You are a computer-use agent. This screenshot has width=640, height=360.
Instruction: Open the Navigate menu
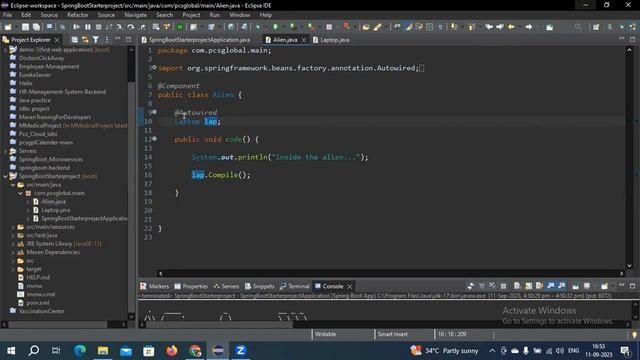pos(136,15)
